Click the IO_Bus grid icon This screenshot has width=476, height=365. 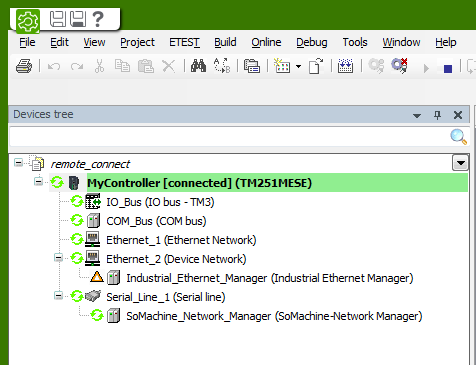tap(93, 201)
